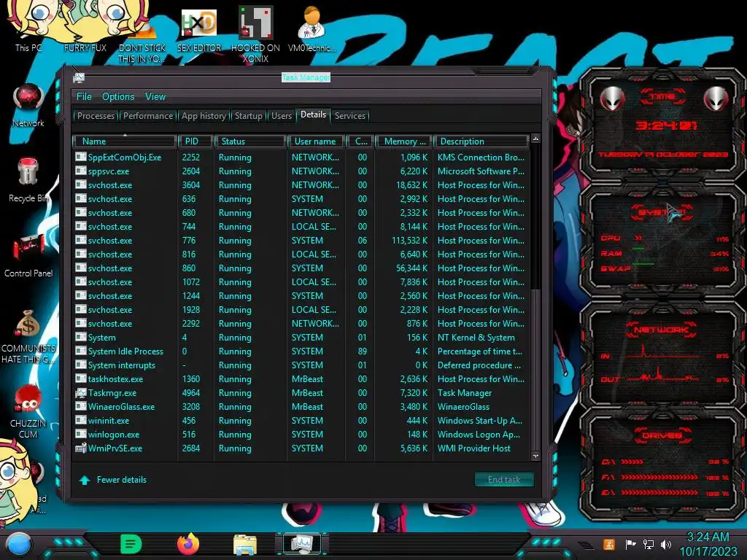Sort by the Memory column header
Viewport: 747px width, 560px height.
click(x=404, y=141)
